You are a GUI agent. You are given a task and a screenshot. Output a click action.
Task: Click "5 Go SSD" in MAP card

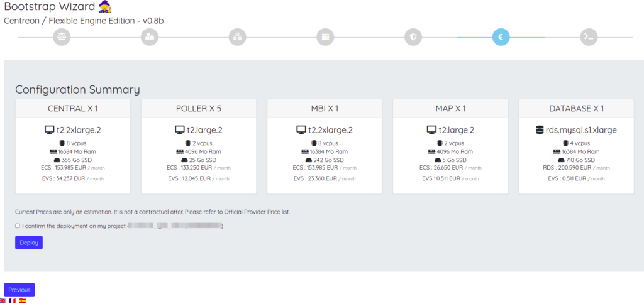pos(454,160)
